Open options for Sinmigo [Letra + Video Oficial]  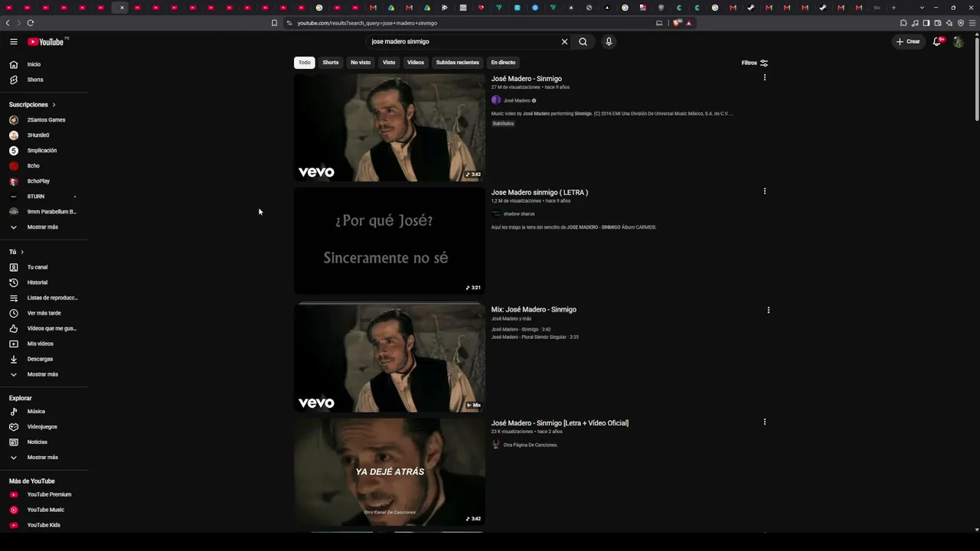pos(764,422)
